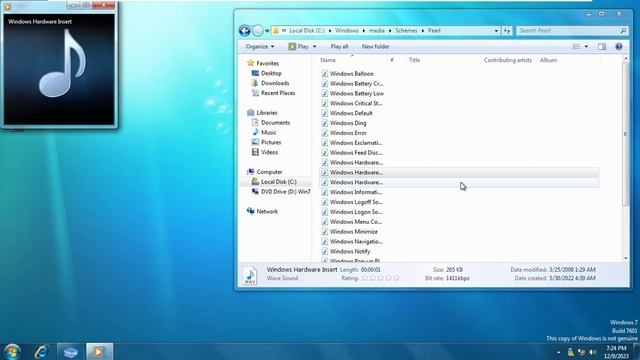Click the Search Pearl input field

click(x=567, y=31)
